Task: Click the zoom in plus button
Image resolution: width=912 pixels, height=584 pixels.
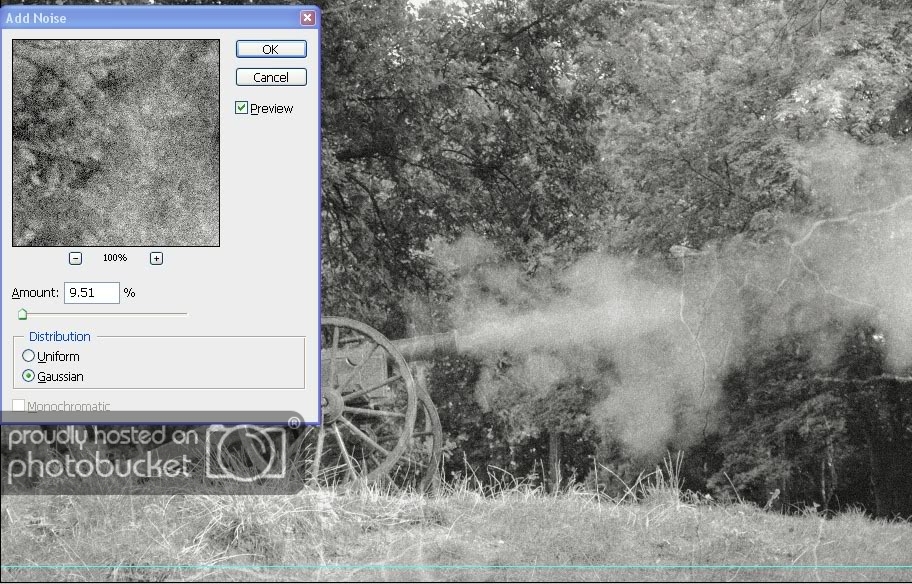Action: click(156, 258)
